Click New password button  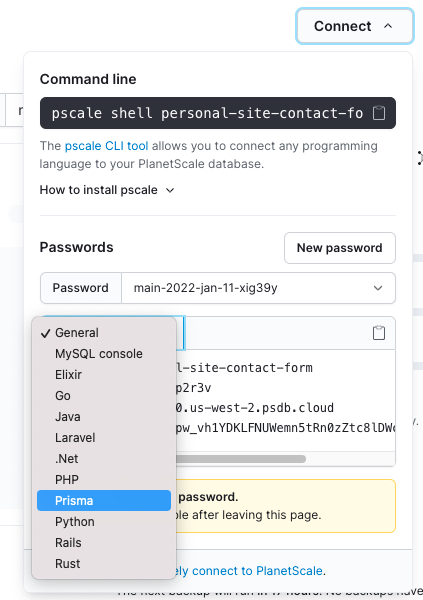tap(340, 248)
